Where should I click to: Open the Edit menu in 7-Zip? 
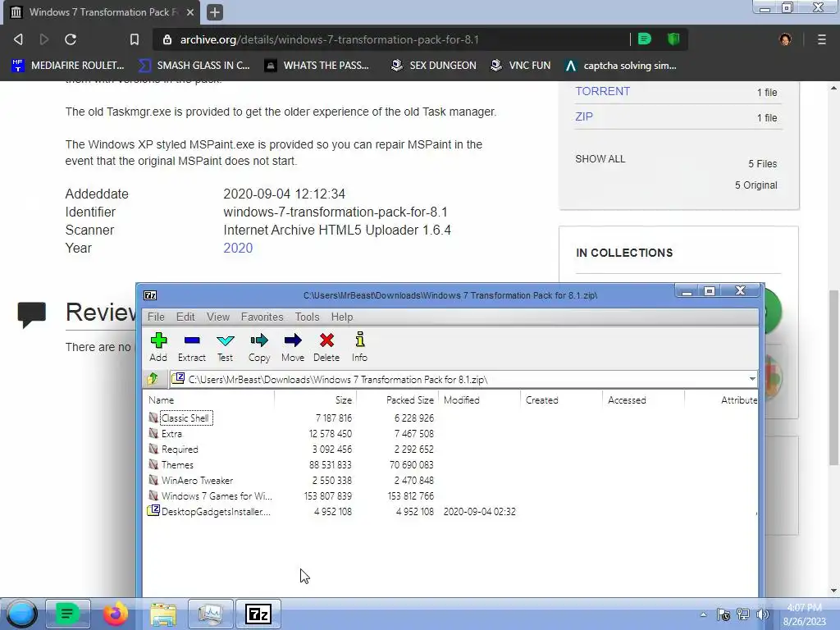tap(185, 317)
